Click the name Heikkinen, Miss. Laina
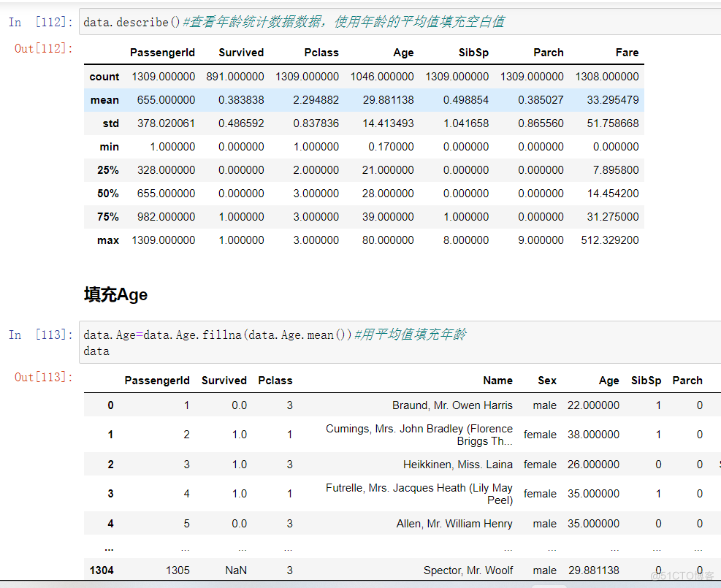Screen dimensions: 721x588 pyautogui.click(x=458, y=465)
